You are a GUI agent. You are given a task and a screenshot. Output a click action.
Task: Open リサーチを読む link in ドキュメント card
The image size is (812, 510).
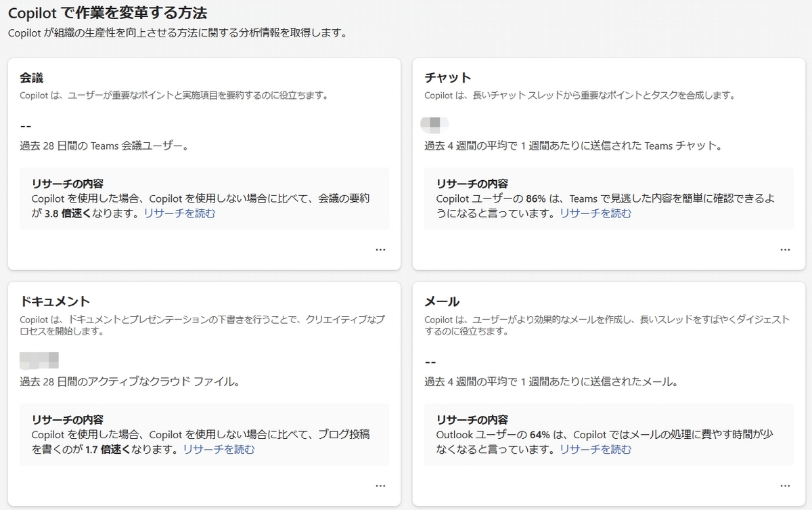219,449
